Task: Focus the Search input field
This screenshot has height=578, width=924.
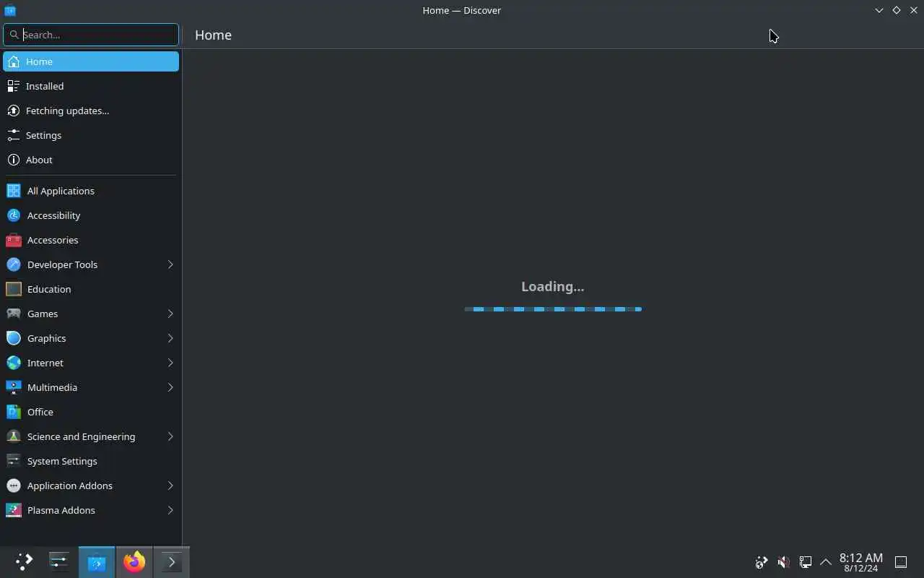Action: 91,35
